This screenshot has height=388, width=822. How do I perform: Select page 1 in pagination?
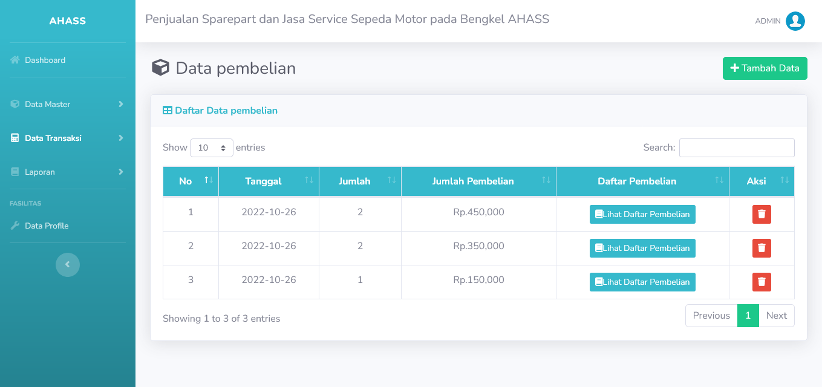click(748, 316)
